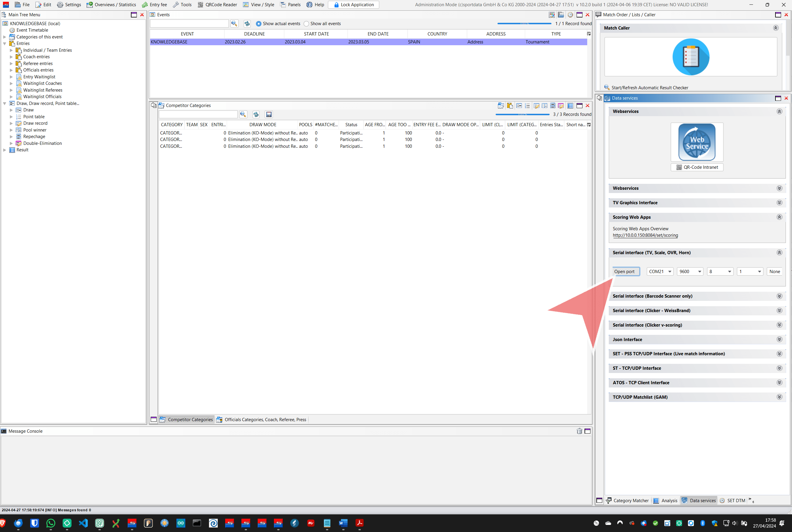Refresh the Events list

[x=247, y=23]
